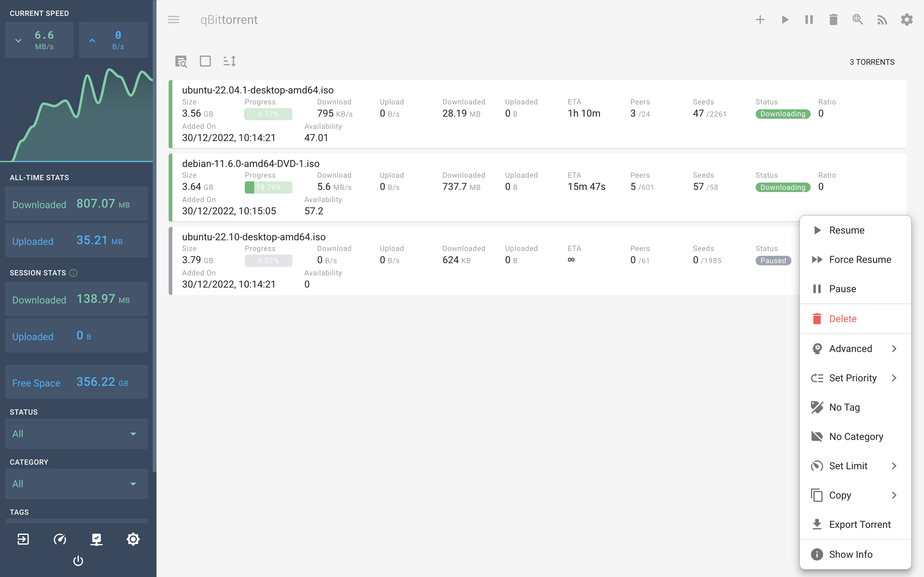The height and width of the screenshot is (577, 924).
Task: Click the debian torrent progress bar
Action: click(268, 187)
